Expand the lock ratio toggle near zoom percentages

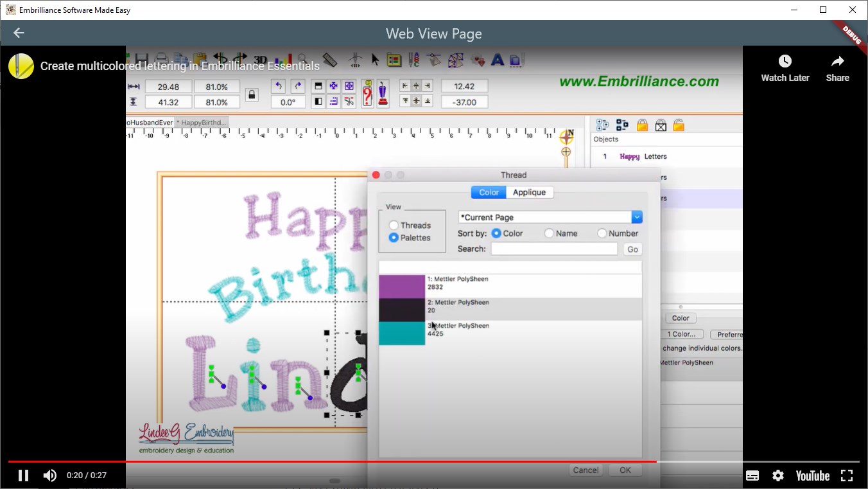252,93
